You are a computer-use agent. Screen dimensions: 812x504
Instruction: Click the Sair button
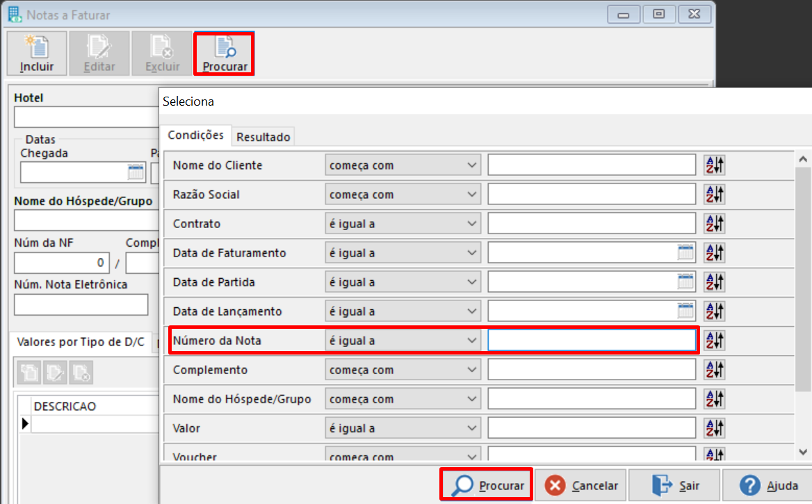(675, 485)
